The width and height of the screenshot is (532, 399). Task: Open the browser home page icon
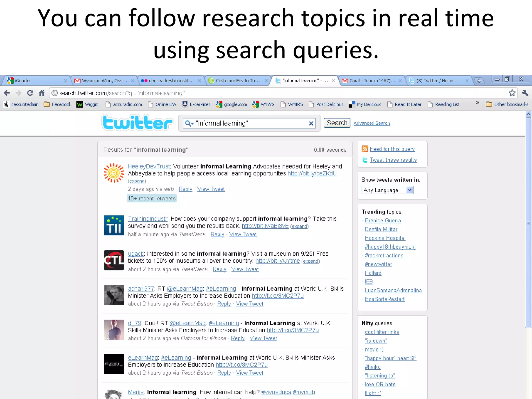(42, 93)
